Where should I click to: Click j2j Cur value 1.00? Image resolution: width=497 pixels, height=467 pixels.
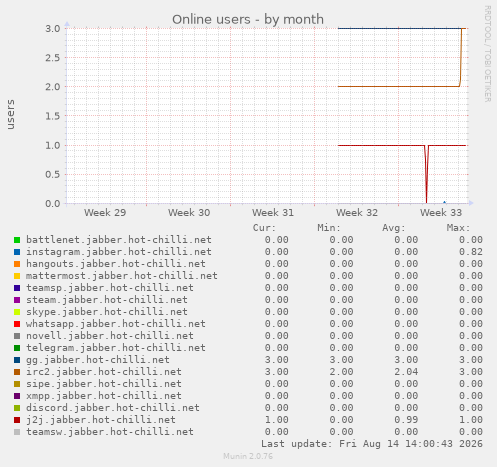point(277,420)
